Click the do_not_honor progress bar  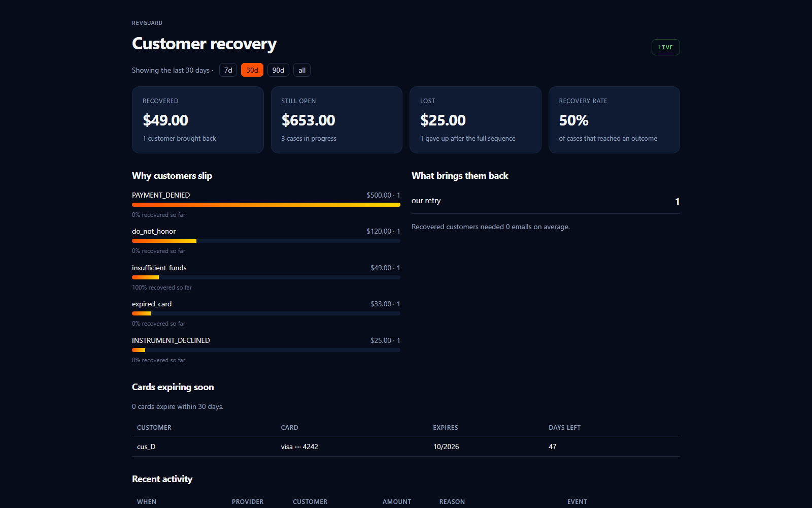tap(266, 241)
